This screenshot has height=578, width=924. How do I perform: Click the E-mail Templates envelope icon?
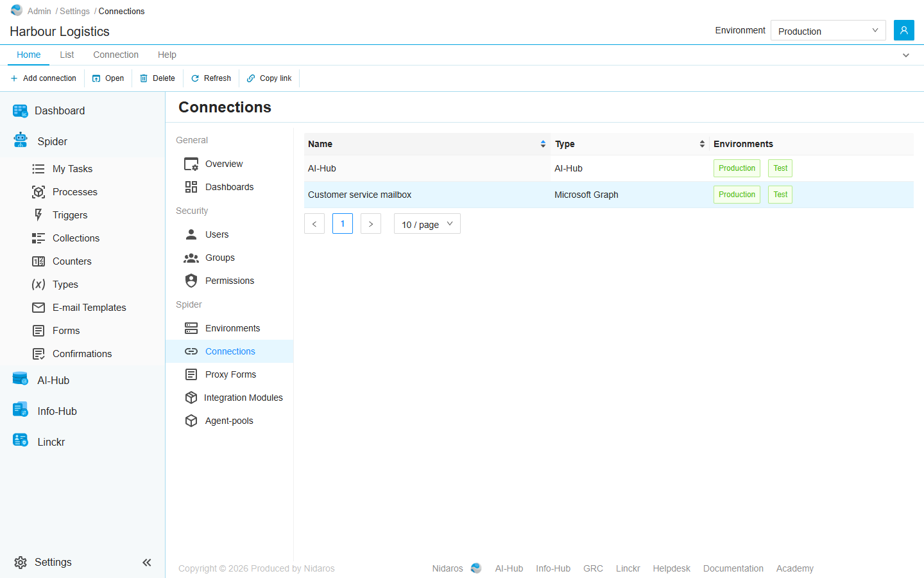click(x=38, y=308)
